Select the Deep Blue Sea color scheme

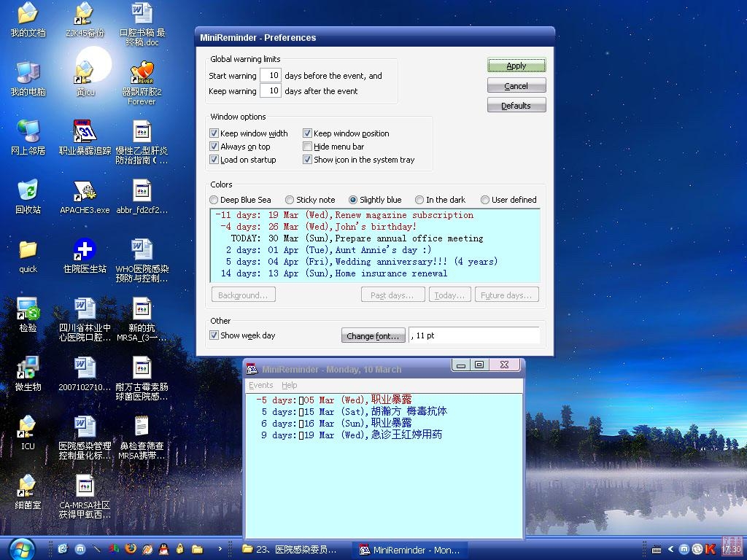click(x=214, y=200)
